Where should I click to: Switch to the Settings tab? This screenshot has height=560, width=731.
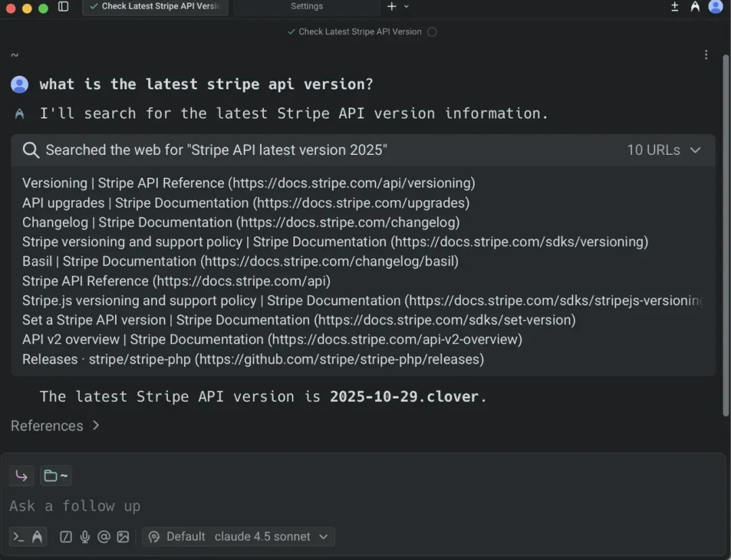(x=307, y=7)
